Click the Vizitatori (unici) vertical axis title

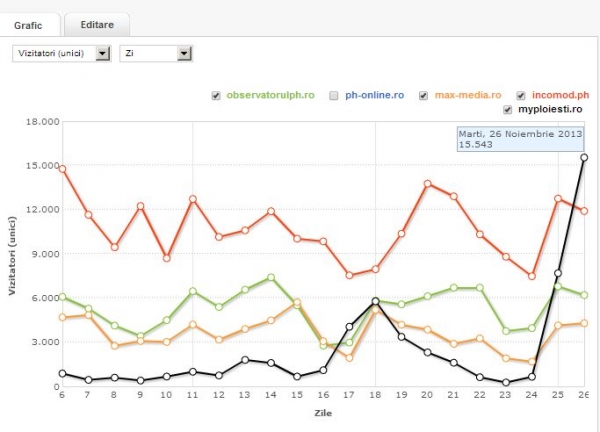pos(12,256)
